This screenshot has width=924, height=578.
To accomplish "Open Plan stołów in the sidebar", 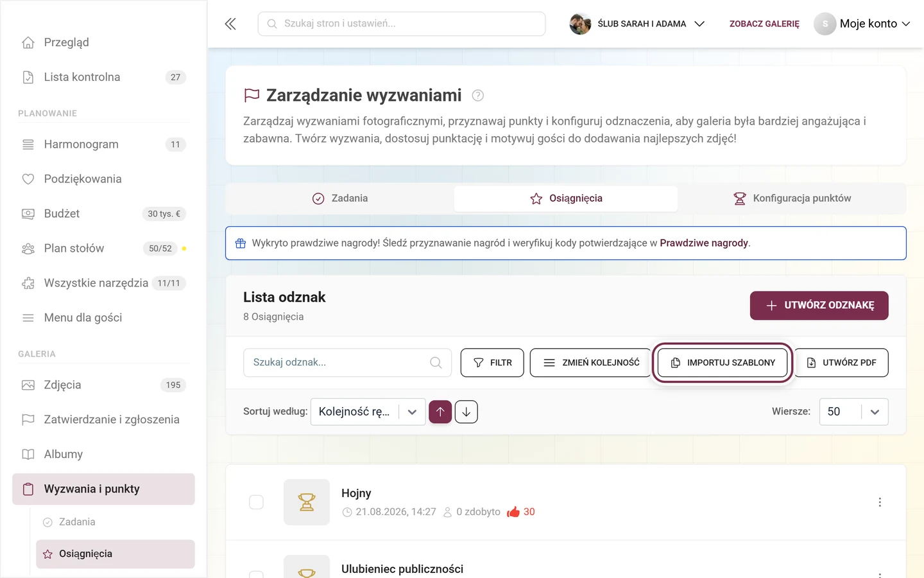I will click(103, 249).
